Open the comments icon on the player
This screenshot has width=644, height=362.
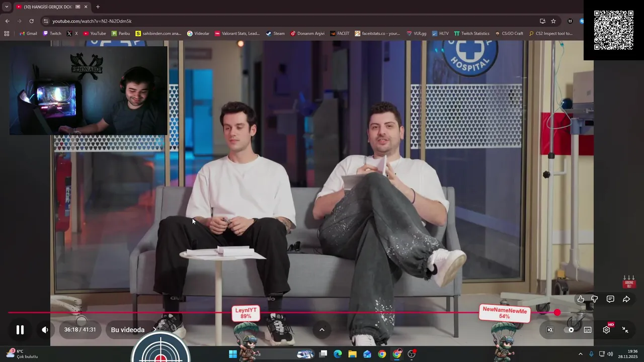[610, 299]
